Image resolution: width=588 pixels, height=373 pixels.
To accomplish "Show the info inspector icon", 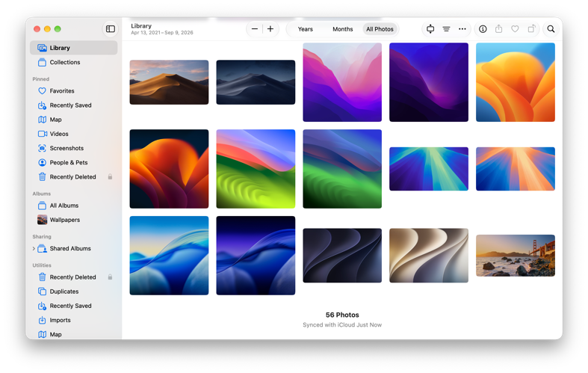I will [483, 29].
